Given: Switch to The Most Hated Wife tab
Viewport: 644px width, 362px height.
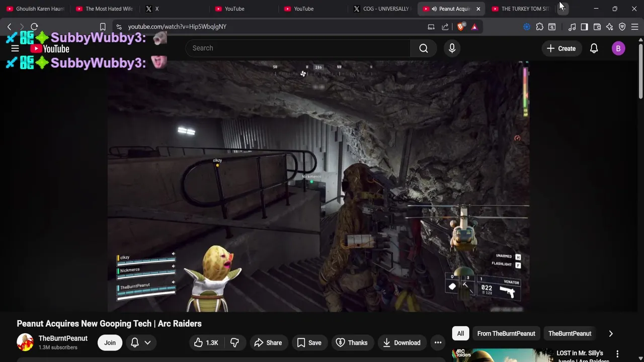Looking at the screenshot, I should [105, 9].
